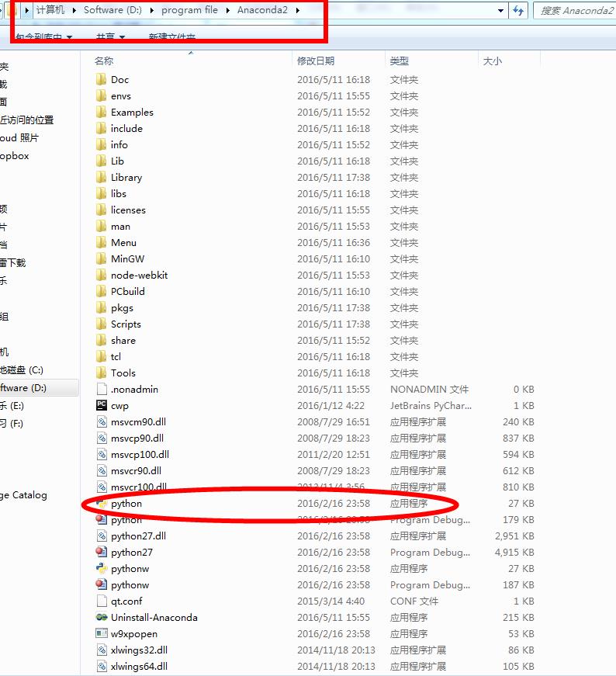The height and width of the screenshot is (676, 616).
Task: Focus the 搜索 Anaconda2 search box
Action: [575, 10]
